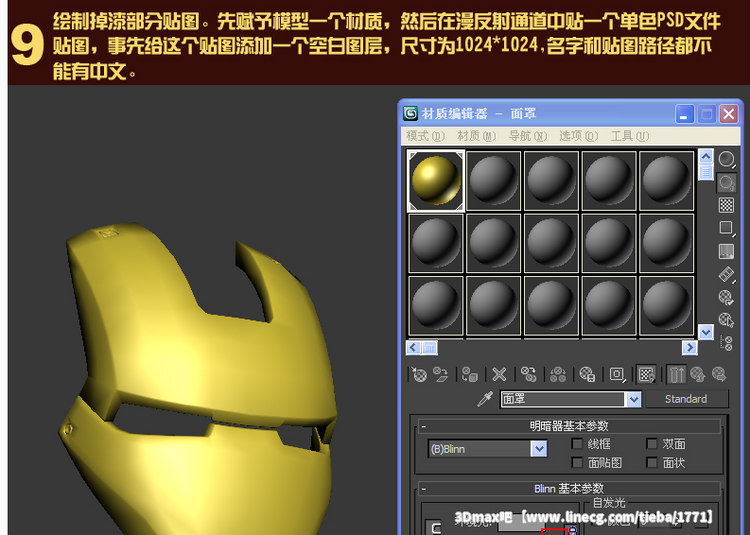Screen dimensions: 750x535
Task: Open the 工具(U) menu
Action: pos(629,136)
